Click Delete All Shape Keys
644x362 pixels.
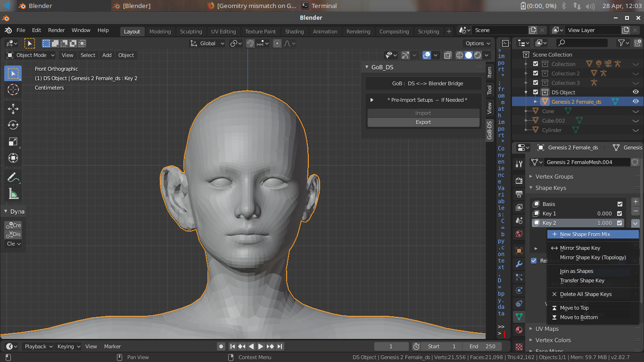[586, 294]
